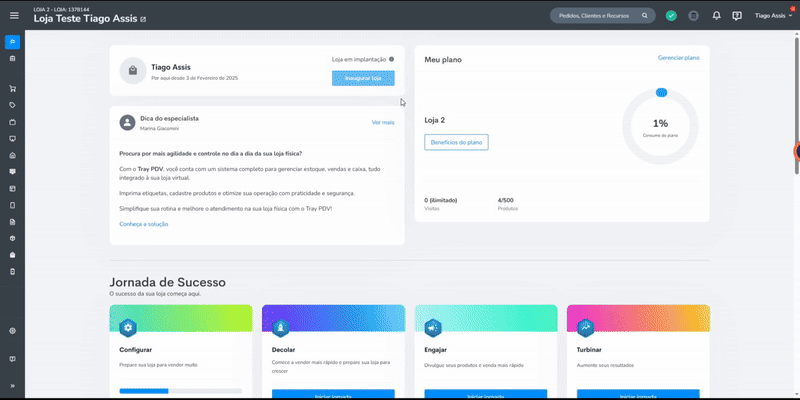
Task: Open the hamburger menu at top left
Action: click(14, 16)
